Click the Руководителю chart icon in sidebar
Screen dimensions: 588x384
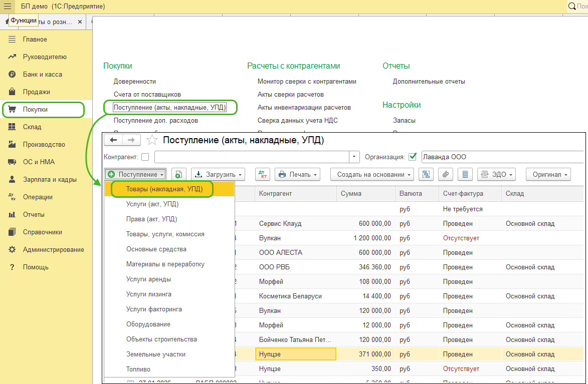point(12,57)
